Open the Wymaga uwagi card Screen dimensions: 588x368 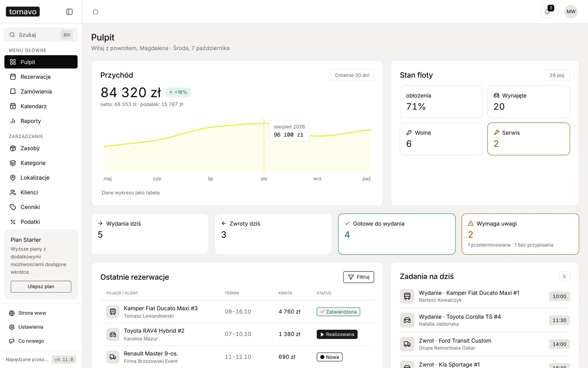pyautogui.click(x=520, y=234)
